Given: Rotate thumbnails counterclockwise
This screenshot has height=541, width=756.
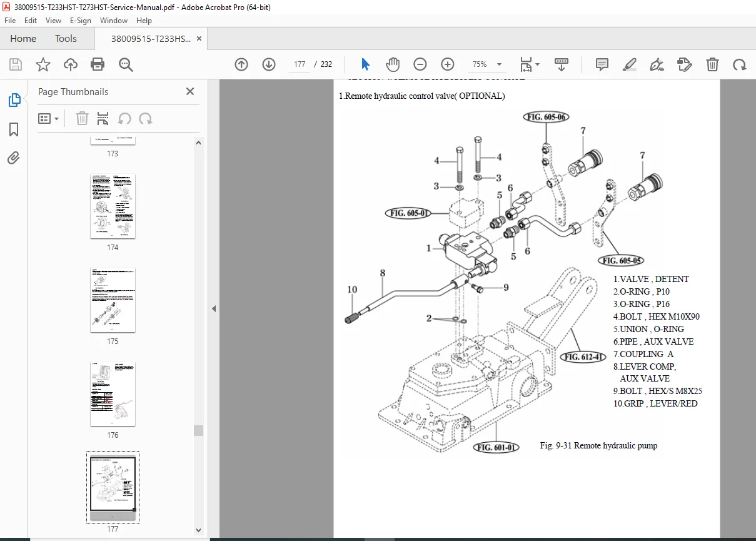Looking at the screenshot, I should click(124, 118).
